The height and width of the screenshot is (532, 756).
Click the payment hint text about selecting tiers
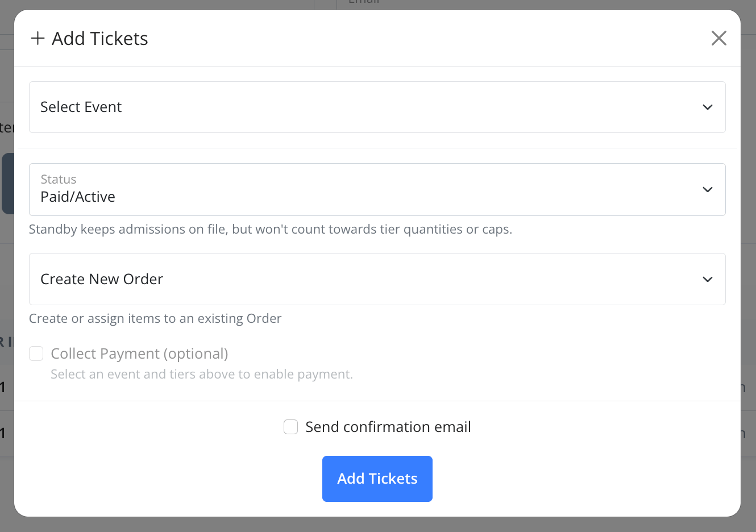click(202, 374)
